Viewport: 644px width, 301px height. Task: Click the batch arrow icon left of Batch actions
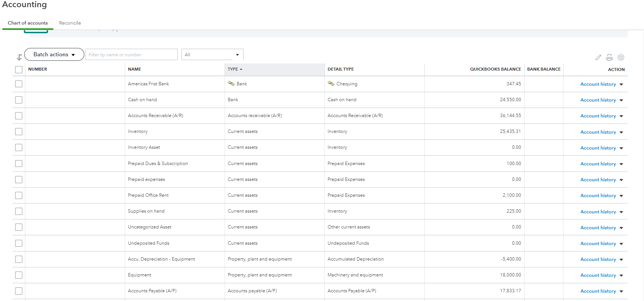(19, 57)
